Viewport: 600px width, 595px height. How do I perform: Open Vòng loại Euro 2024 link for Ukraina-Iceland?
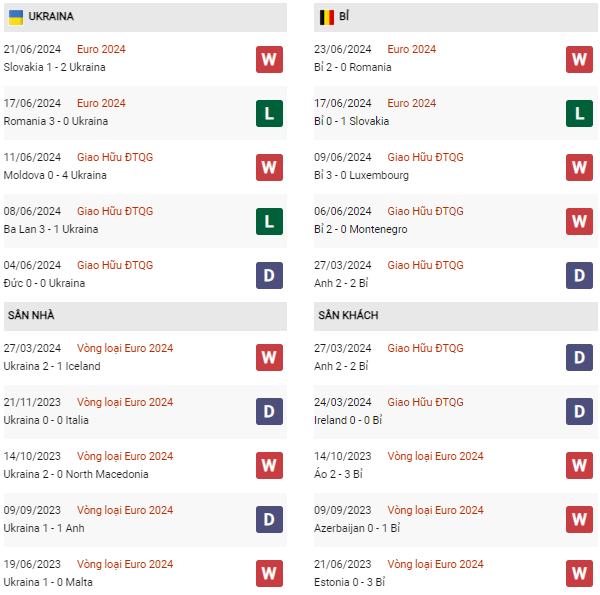point(125,348)
